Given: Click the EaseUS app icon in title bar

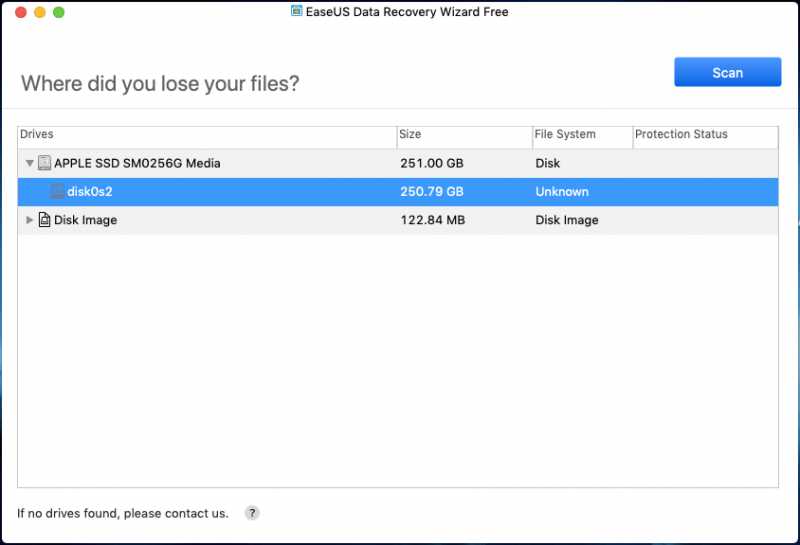Looking at the screenshot, I should coord(296,11).
